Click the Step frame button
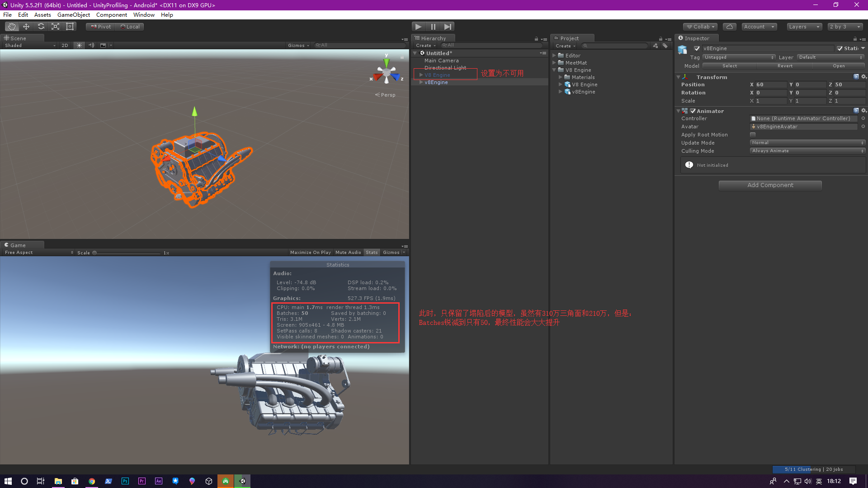Image resolution: width=868 pixels, height=488 pixels. pyautogui.click(x=448, y=27)
